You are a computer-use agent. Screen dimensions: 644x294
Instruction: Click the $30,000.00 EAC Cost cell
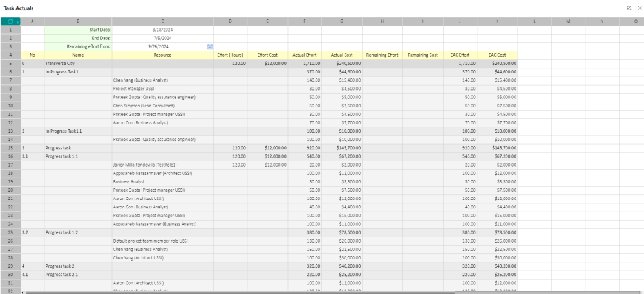tap(497, 257)
